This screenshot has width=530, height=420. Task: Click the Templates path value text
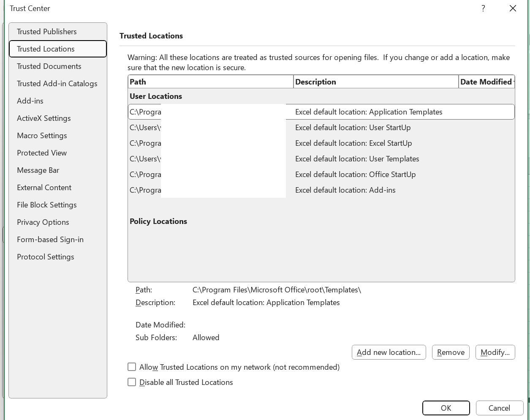[277, 290]
